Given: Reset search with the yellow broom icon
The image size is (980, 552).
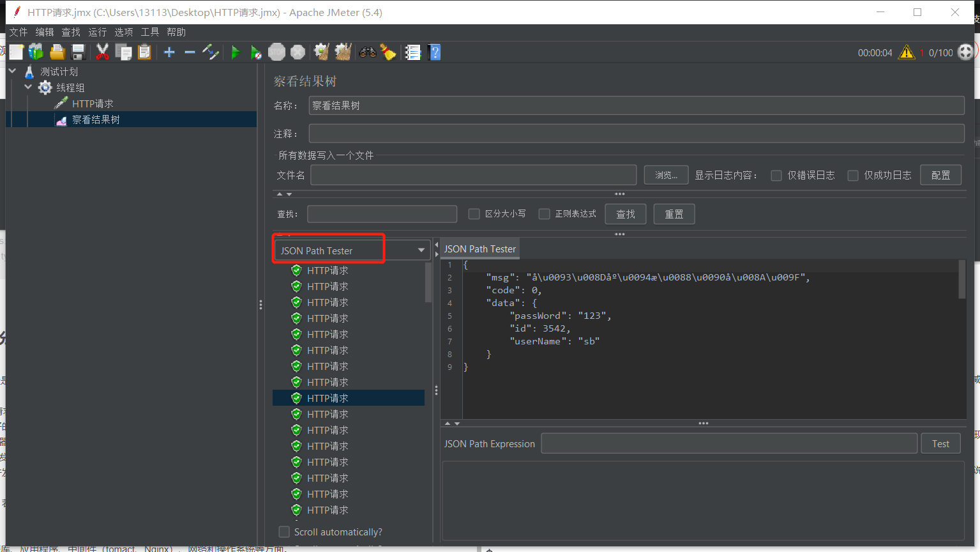Looking at the screenshot, I should pyautogui.click(x=388, y=52).
